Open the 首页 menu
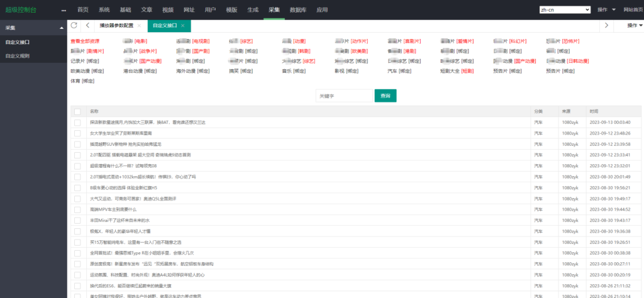644x298 pixels. [x=83, y=10]
